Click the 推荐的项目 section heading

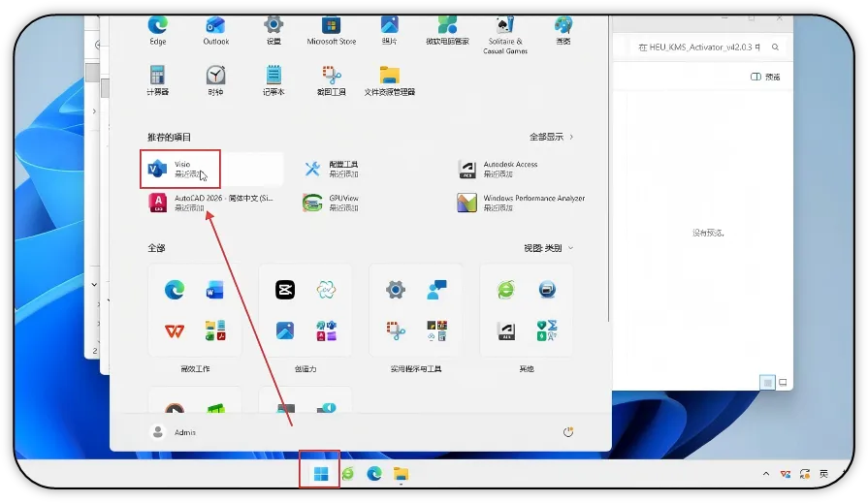pos(169,137)
